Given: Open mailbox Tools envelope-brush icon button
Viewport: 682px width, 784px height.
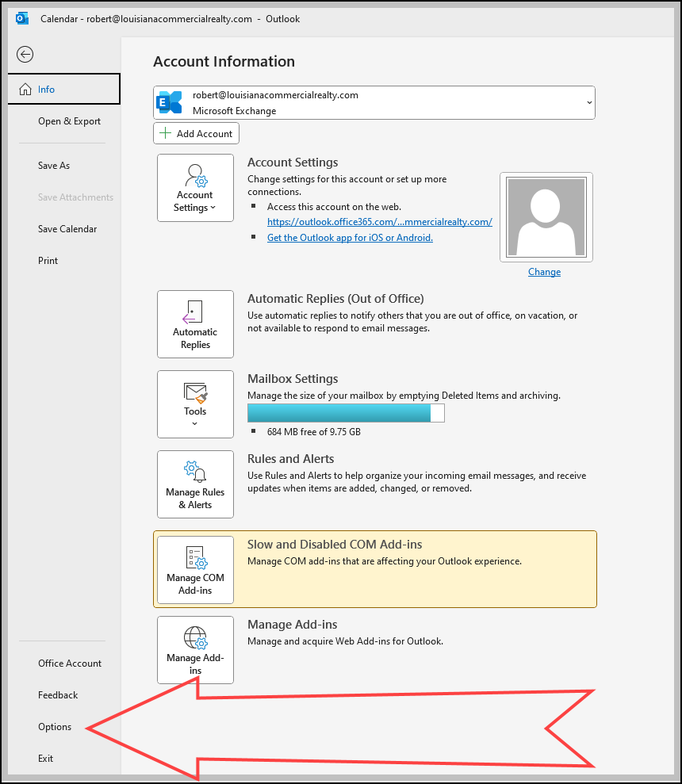Looking at the screenshot, I should [195, 404].
